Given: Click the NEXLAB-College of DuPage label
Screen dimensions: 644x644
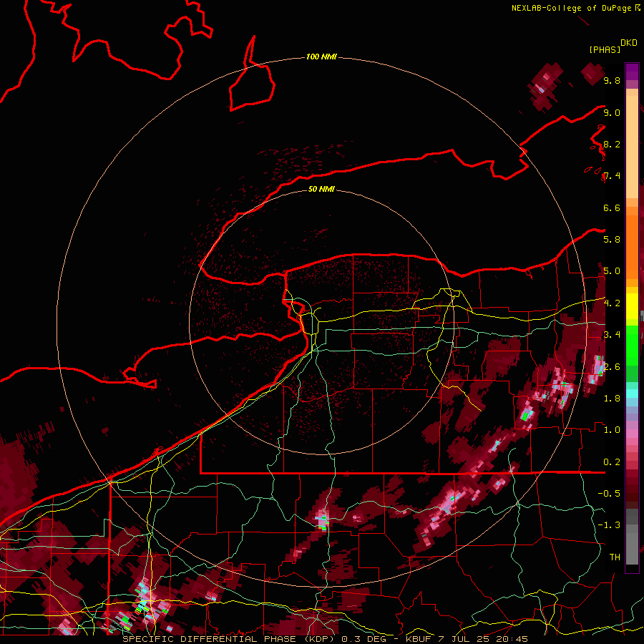Looking at the screenshot, I should [x=571, y=8].
